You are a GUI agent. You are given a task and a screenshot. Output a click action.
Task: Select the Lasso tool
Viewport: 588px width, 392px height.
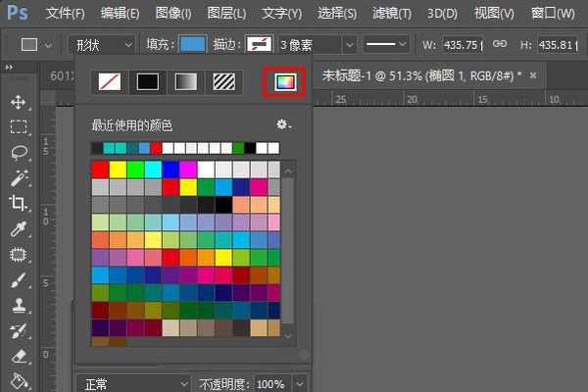pos(19,152)
